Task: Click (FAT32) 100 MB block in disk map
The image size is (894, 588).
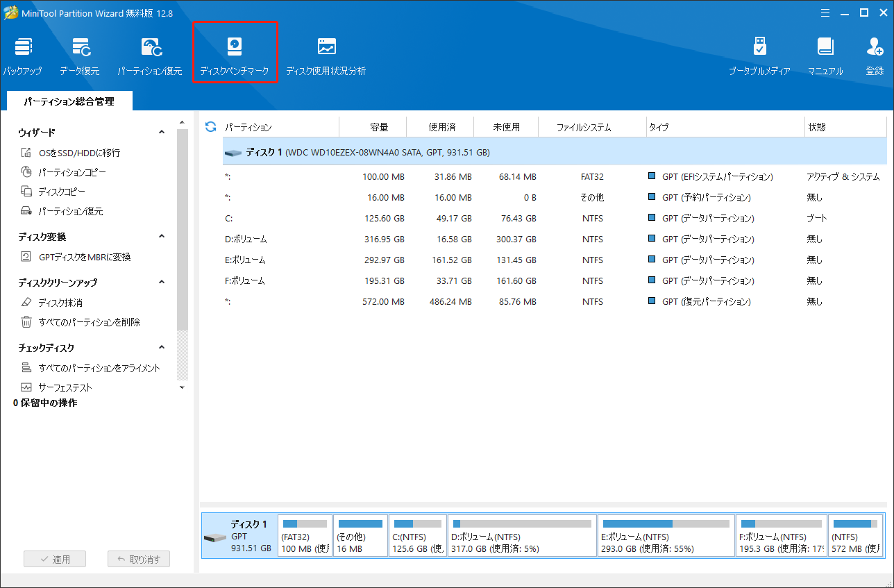Action: click(305, 535)
